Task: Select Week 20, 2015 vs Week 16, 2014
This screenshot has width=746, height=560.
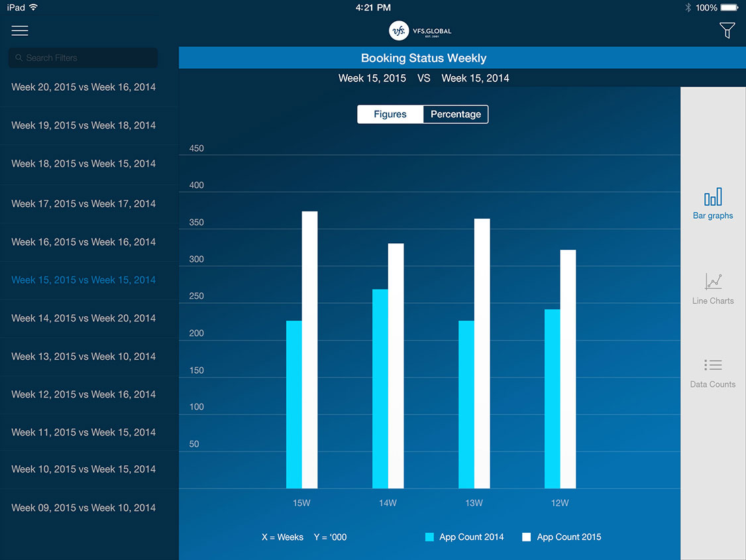Action: [83, 87]
